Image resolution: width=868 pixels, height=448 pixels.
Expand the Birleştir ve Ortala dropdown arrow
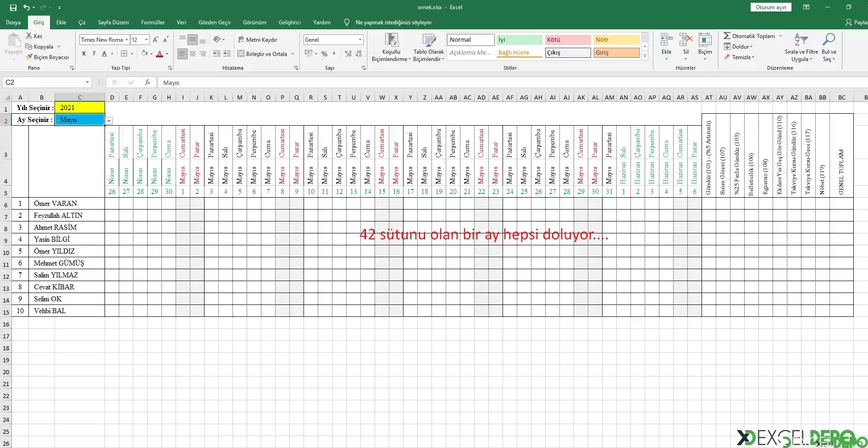coord(293,54)
